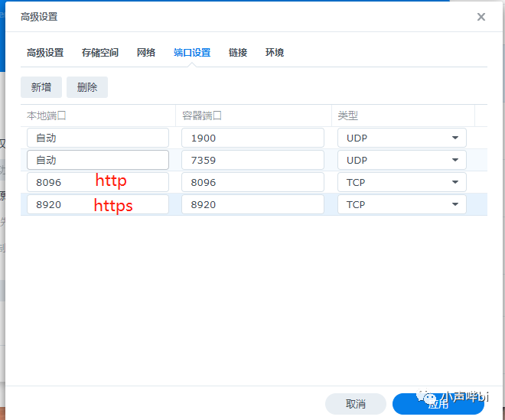Image resolution: width=505 pixels, height=420 pixels.
Task: Open the TCP type dropdown for port 8096
Action: [402, 182]
